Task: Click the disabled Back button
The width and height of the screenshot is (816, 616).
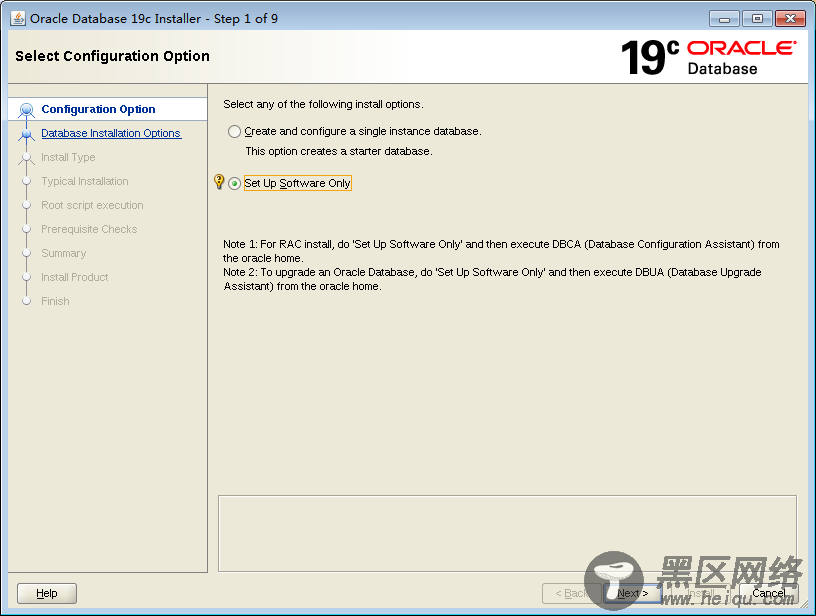Action: tap(571, 593)
